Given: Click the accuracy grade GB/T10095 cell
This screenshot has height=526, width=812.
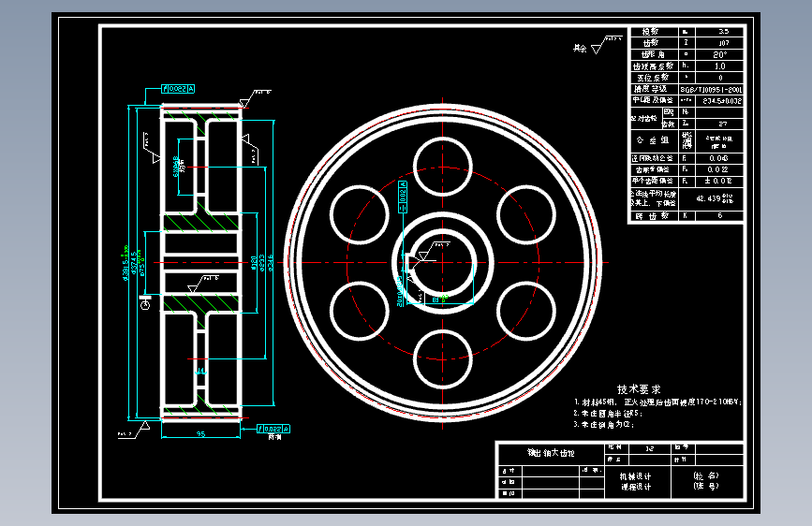Looking at the screenshot, I should coord(711,89).
